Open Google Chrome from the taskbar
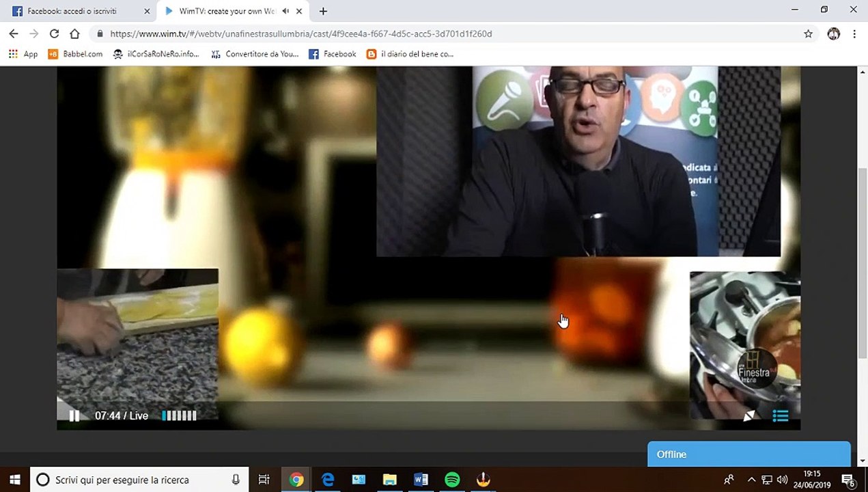This screenshot has height=492, width=868. point(296,480)
